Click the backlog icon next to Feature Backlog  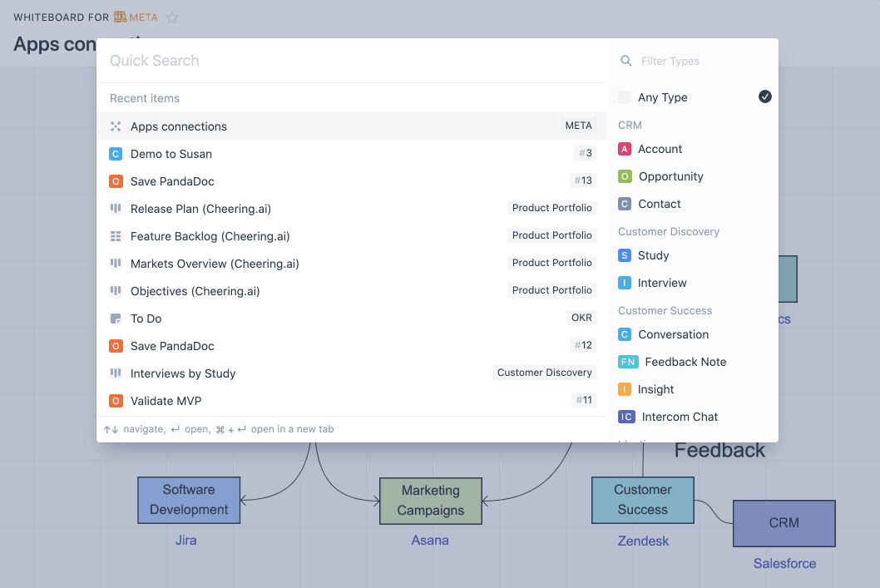(116, 235)
